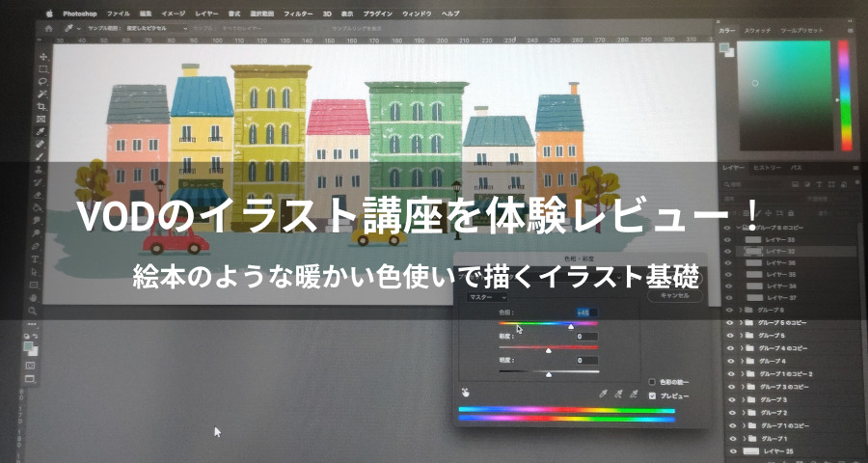This screenshot has width=868, height=463.
Task: Select the Hand tool
Action: 34,298
